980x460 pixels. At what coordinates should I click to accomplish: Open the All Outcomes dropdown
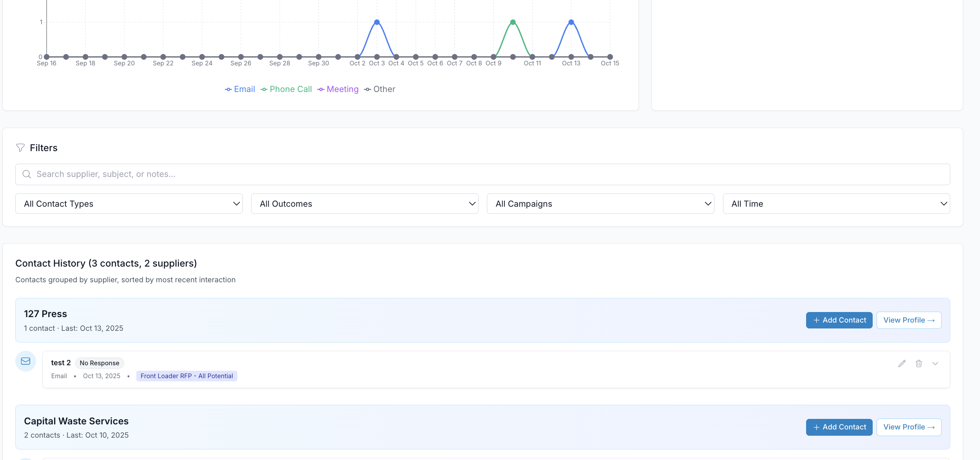tap(364, 203)
